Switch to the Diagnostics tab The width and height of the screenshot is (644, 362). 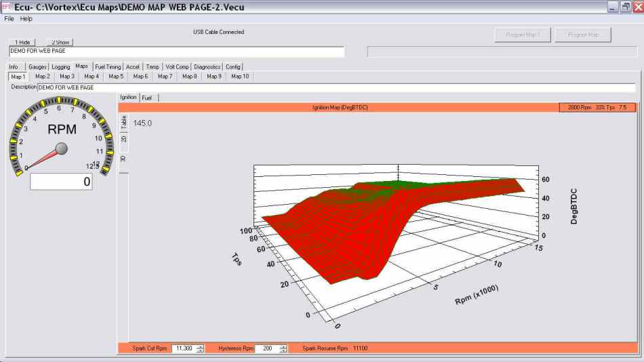[x=207, y=67]
